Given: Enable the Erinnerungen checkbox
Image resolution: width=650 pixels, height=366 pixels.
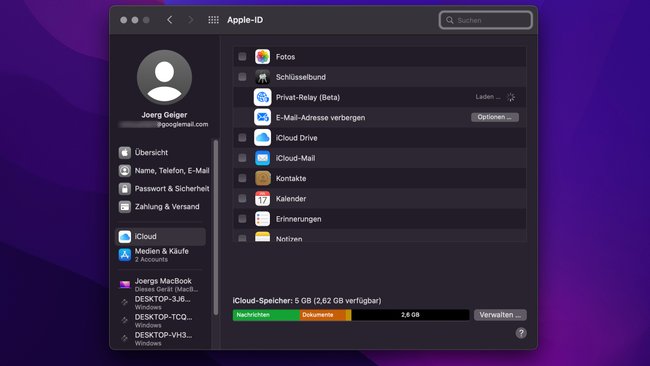Looking at the screenshot, I should tap(243, 219).
